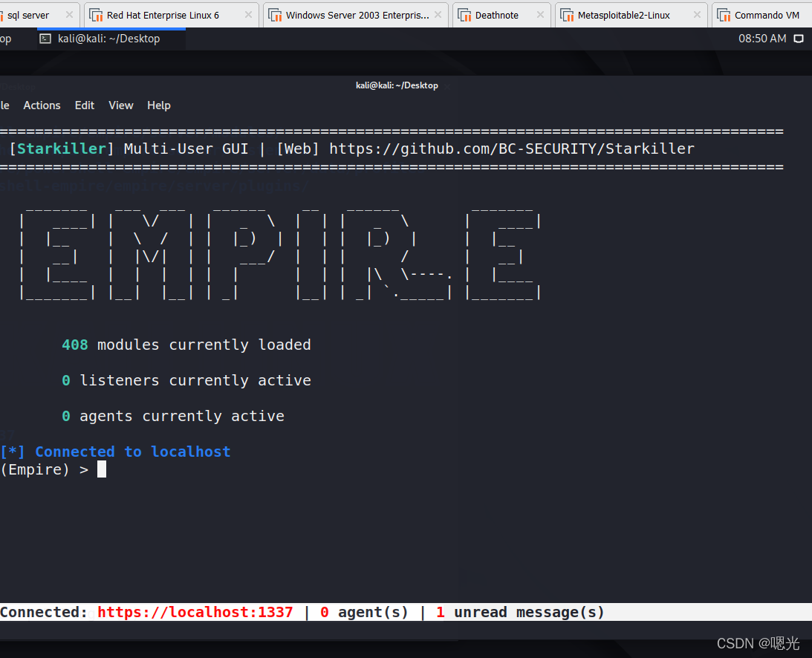The width and height of the screenshot is (812, 658).
Task: Click the terminal icon in Kali taskbar
Action: (45, 39)
